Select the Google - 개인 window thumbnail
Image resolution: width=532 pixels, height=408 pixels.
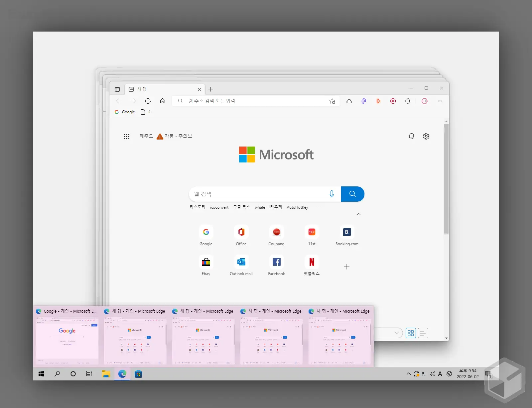tap(67, 336)
